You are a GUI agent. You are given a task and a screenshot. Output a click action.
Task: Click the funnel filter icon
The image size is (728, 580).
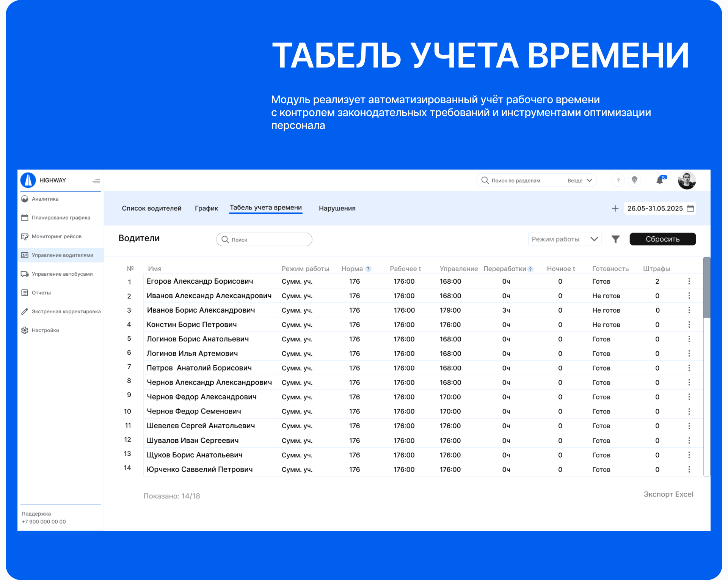[615, 239]
